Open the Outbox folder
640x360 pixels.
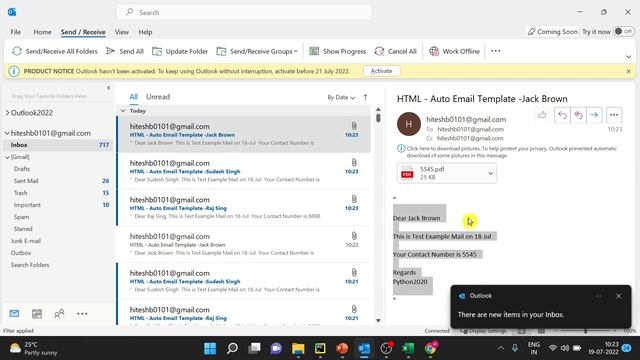coord(21,253)
